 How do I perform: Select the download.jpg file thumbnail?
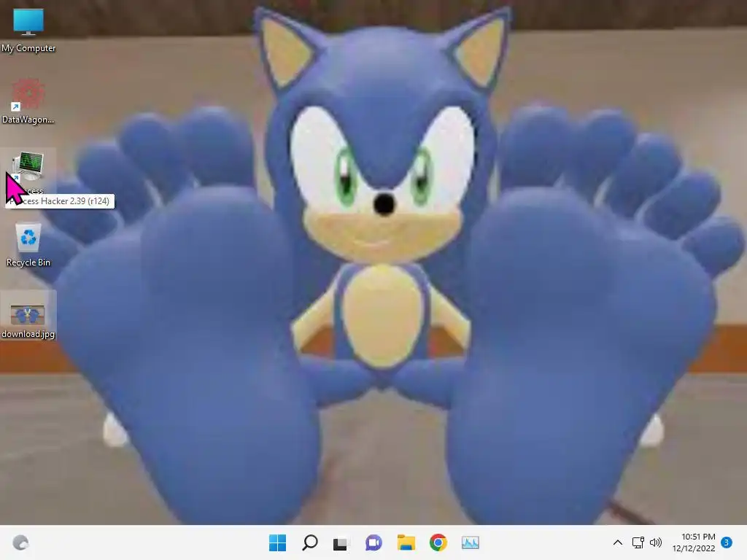[x=28, y=314]
